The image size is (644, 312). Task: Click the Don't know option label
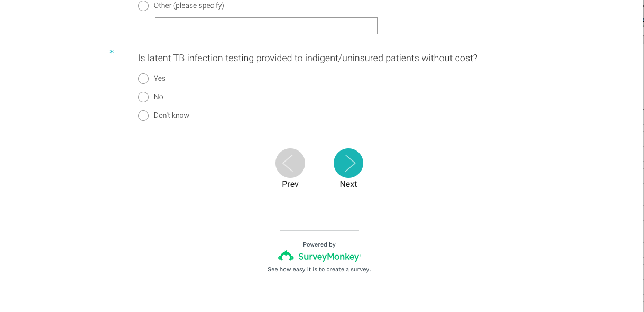tap(171, 116)
